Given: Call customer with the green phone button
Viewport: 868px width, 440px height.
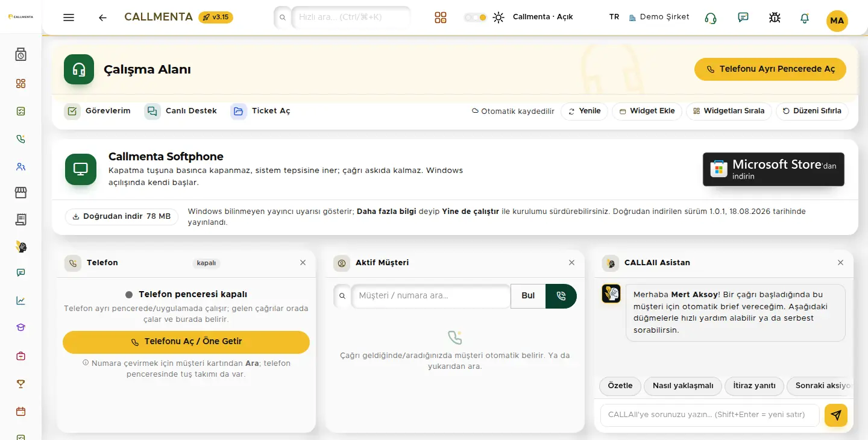Looking at the screenshot, I should [x=561, y=296].
